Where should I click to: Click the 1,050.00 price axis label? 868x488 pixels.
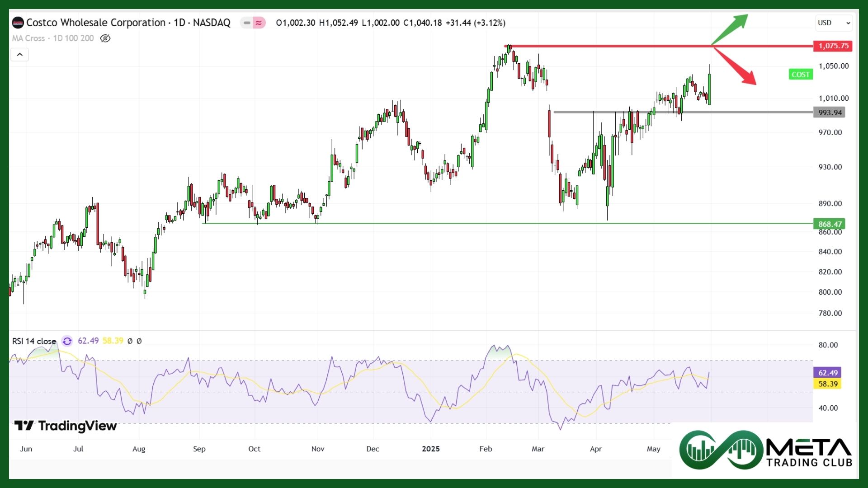(x=833, y=66)
